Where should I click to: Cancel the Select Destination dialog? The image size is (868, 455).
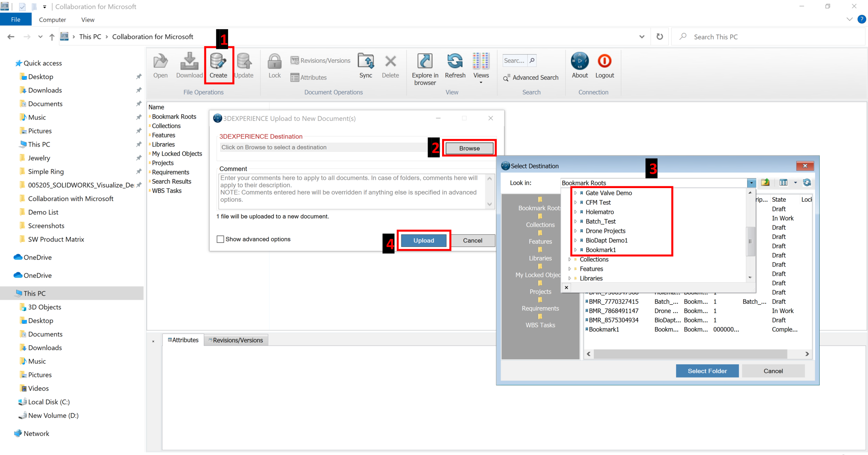click(773, 371)
